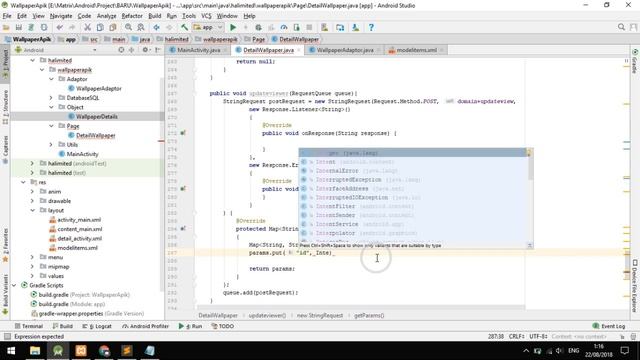Click the Paste icon in toolbar

click(113, 27)
